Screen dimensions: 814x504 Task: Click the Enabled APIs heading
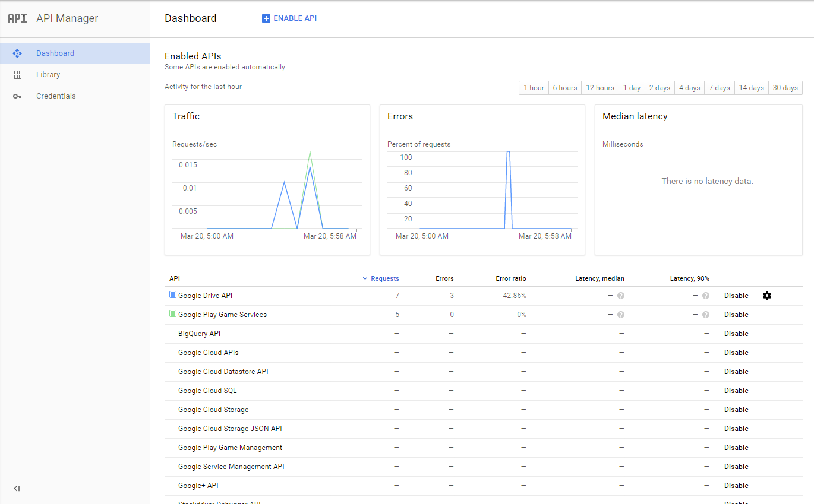[193, 56]
